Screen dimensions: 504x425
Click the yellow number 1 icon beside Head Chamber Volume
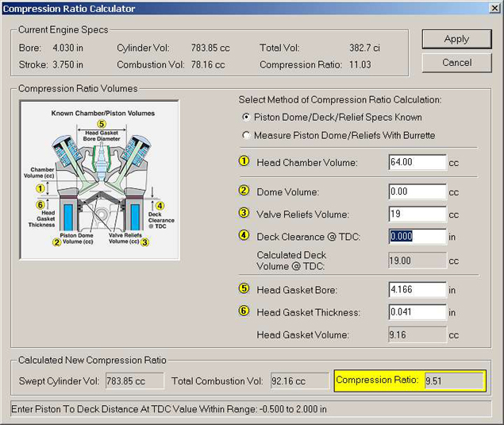tap(244, 163)
